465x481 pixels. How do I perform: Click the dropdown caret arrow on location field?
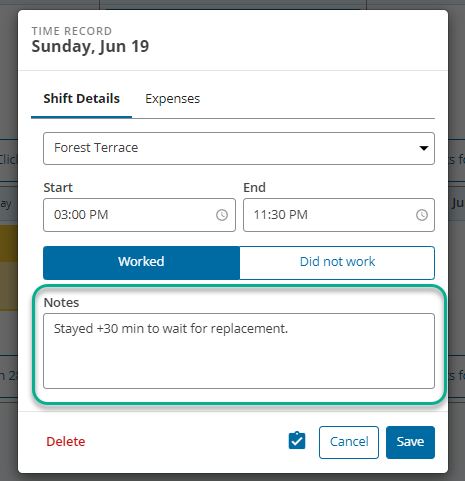(424, 148)
